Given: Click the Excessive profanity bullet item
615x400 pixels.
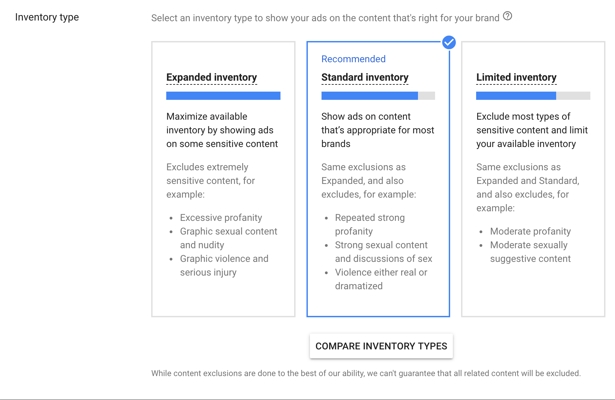Looking at the screenshot, I should pos(221,218).
